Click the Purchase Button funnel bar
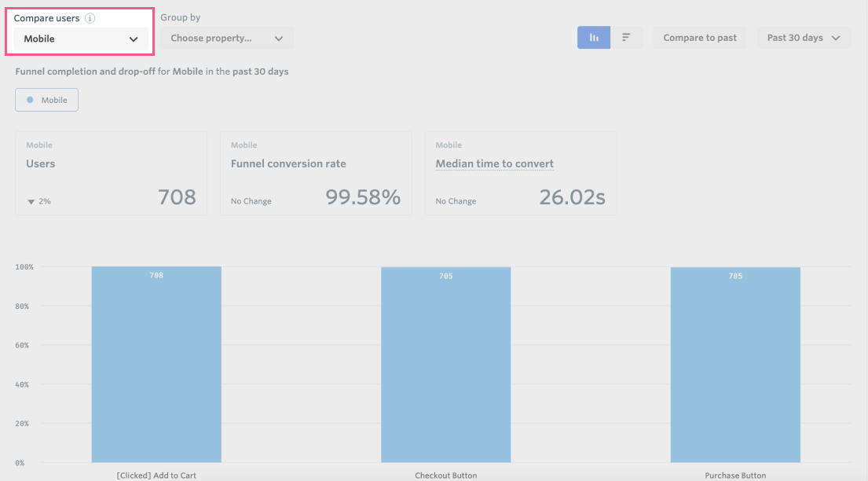The width and height of the screenshot is (868, 481). [x=735, y=365]
